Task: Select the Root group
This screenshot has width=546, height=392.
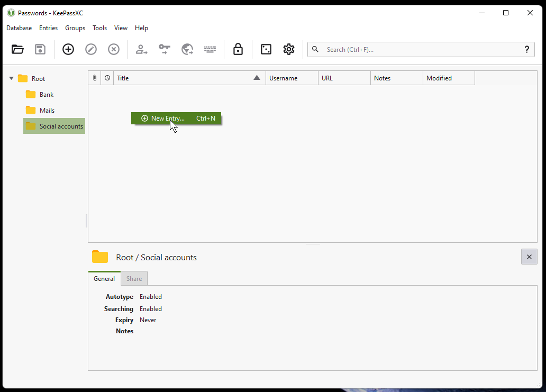Action: pyautogui.click(x=38, y=79)
